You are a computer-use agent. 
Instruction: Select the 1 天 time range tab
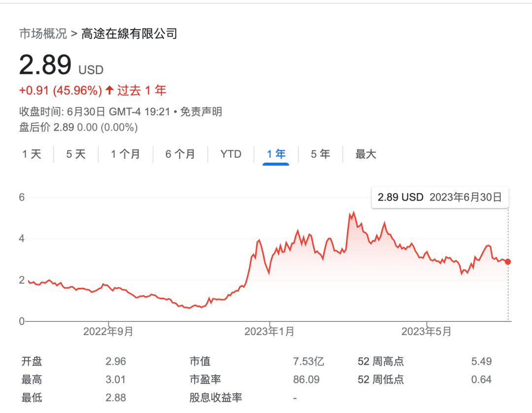(x=32, y=154)
